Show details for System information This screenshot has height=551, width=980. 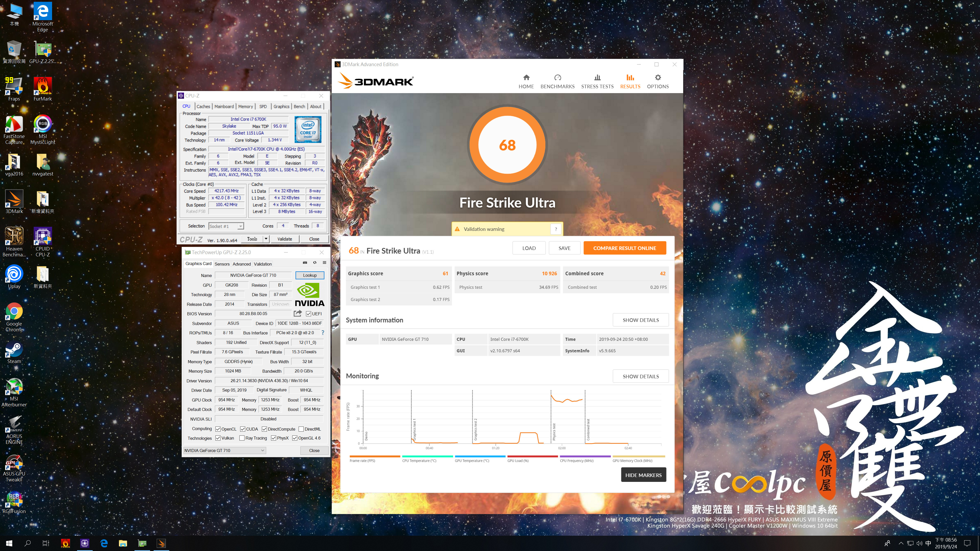pos(641,320)
